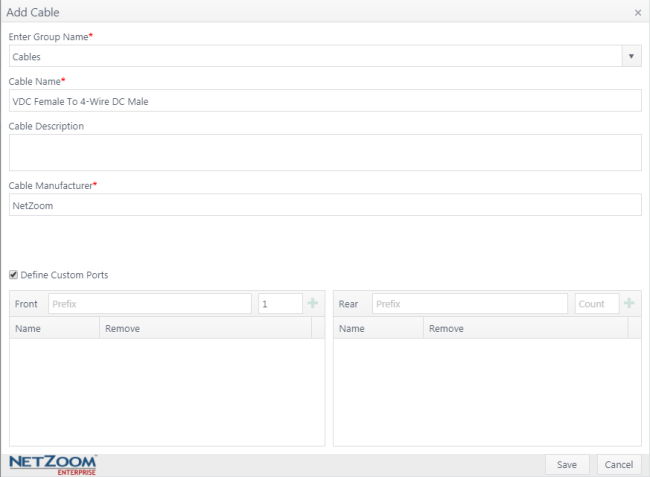The width and height of the screenshot is (650, 477).
Task: Click the NetZoom Enterprise logo
Action: coord(53,465)
